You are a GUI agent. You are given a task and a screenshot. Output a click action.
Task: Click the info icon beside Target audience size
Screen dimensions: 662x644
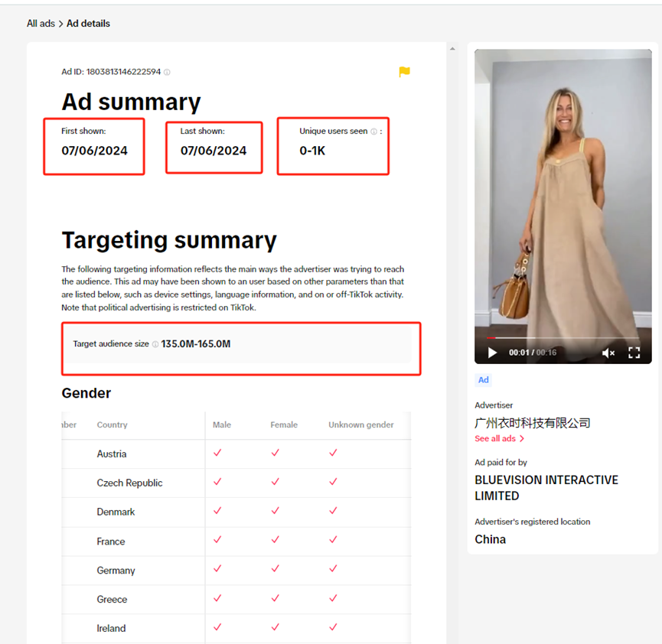[155, 344]
